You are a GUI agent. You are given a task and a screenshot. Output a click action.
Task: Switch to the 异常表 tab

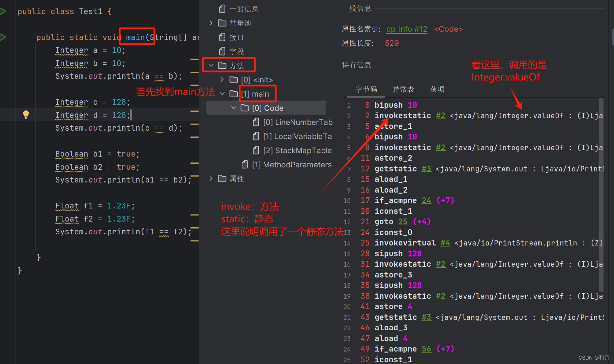point(403,89)
